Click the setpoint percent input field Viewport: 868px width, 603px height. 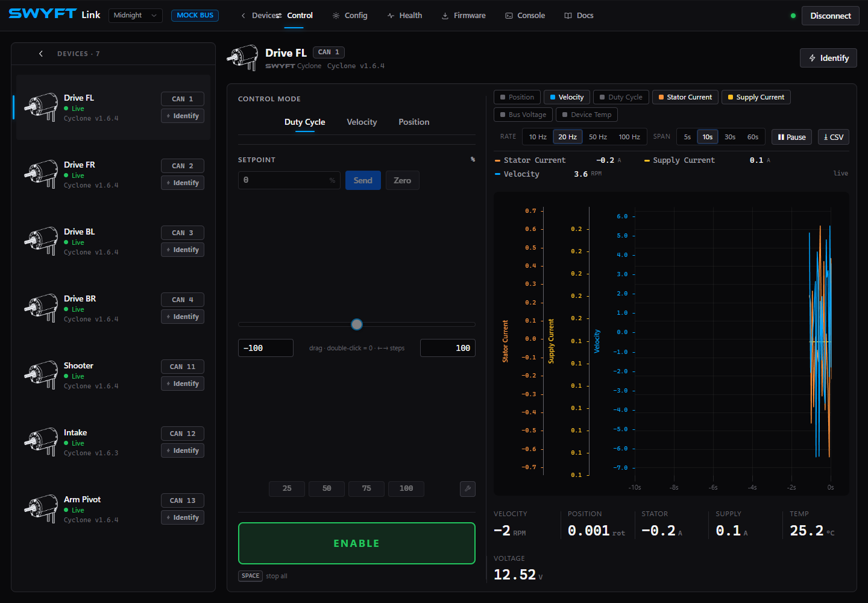coord(289,180)
